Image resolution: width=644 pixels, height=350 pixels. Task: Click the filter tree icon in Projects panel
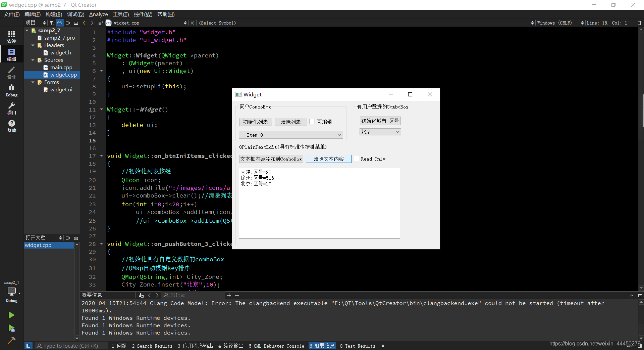click(51, 23)
